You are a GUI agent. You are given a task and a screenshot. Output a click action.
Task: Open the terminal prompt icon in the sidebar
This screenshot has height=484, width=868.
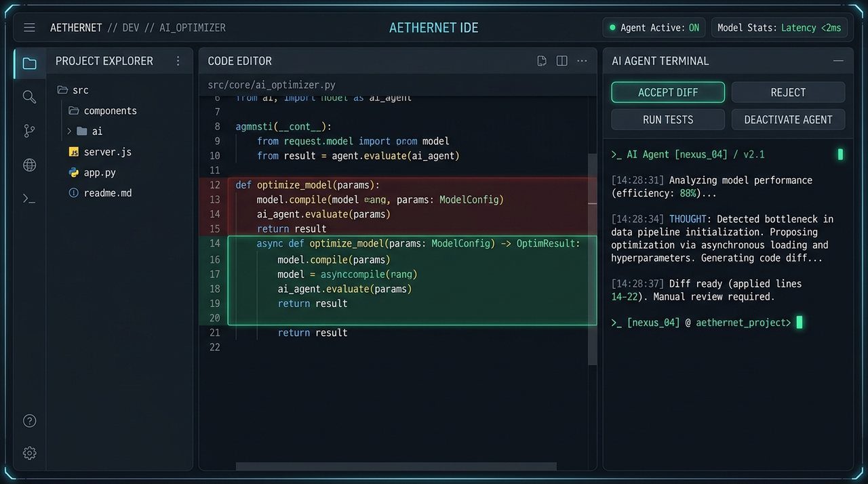tap(29, 199)
